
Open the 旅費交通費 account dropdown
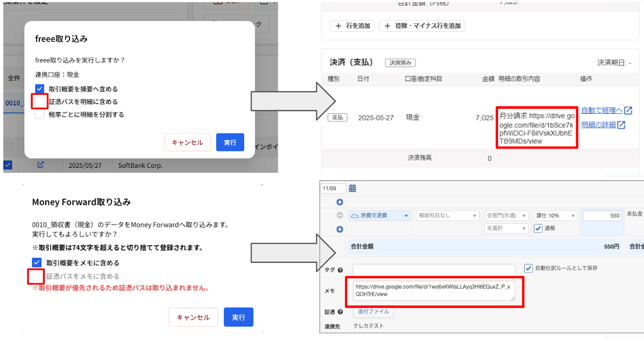click(x=380, y=216)
